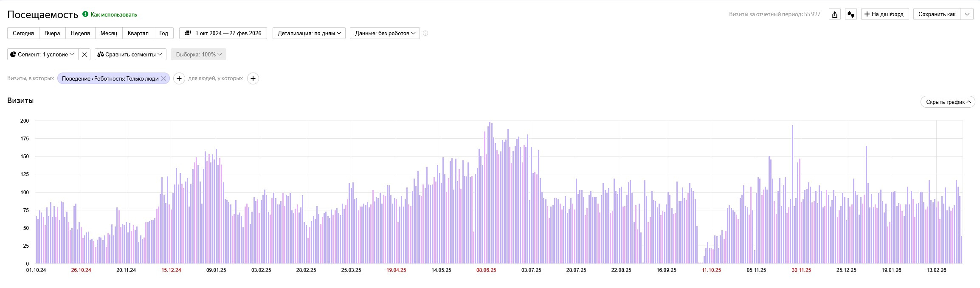This screenshot has width=980, height=288.
Task: Select the "Сегодня" period tab
Action: pyautogui.click(x=23, y=33)
